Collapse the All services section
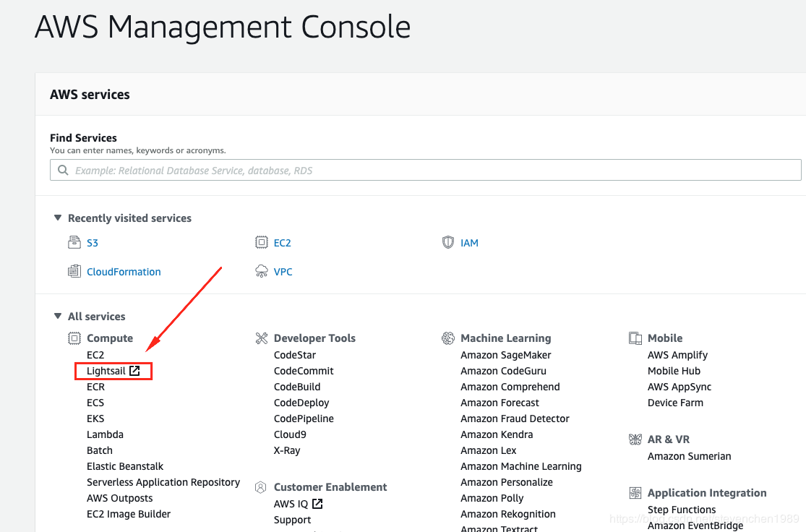 point(57,316)
